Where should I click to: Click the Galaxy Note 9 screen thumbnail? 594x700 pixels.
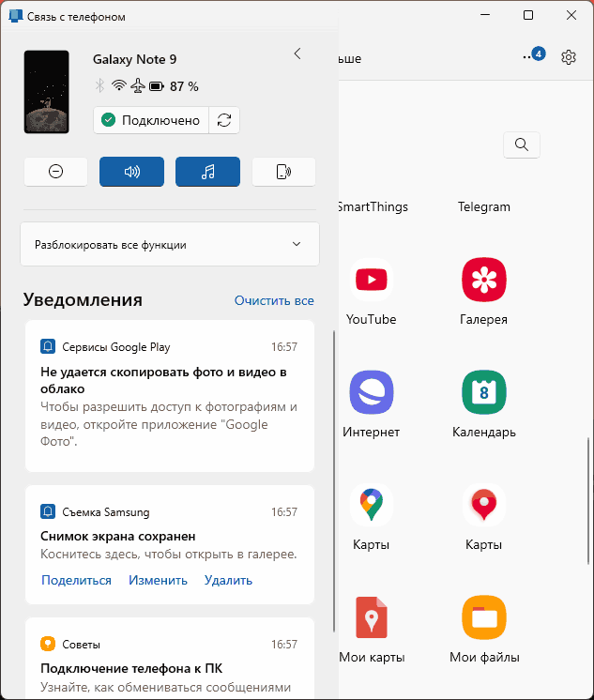[46, 92]
